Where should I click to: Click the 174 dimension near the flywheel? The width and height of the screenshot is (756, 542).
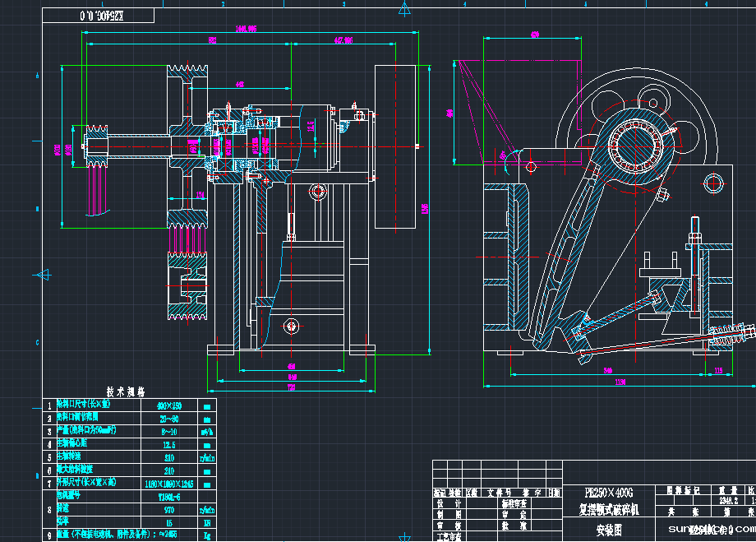(x=201, y=195)
